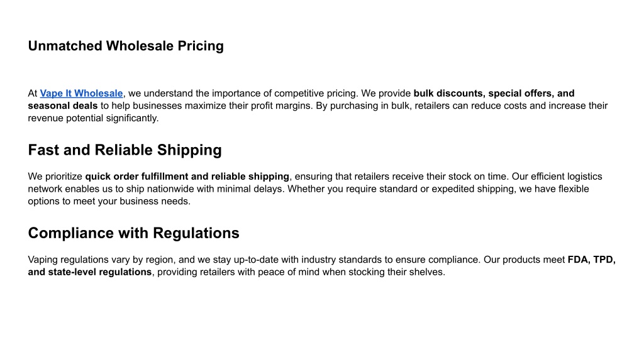644x362 pixels.
Task: Click bold 'quick order fulfillment and reliable shipping'
Action: coord(187,177)
